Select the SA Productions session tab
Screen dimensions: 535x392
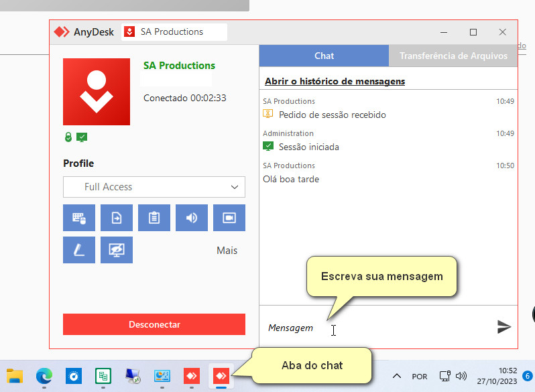tap(174, 31)
